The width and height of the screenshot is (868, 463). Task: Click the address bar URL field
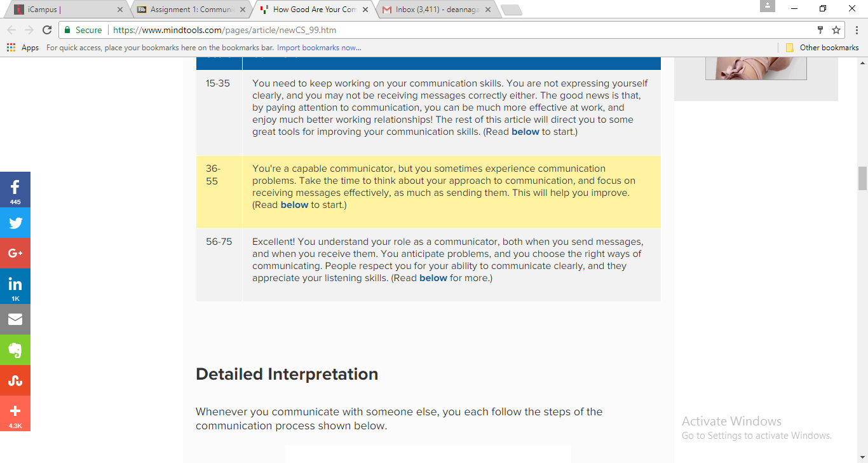click(x=445, y=30)
